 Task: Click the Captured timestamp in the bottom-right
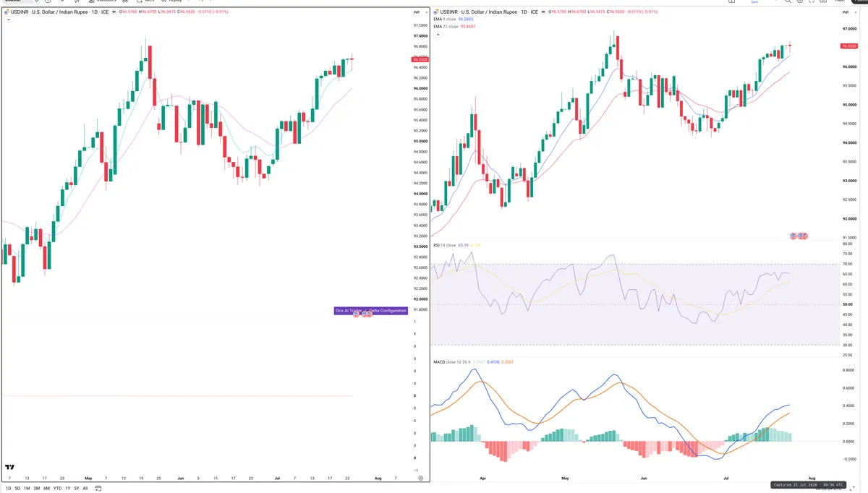pos(807,485)
